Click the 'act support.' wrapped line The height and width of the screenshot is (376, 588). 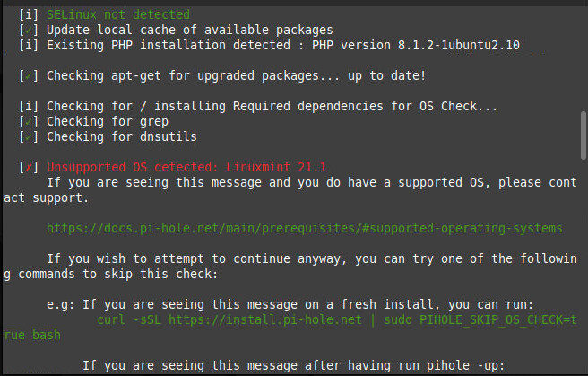coord(46,197)
